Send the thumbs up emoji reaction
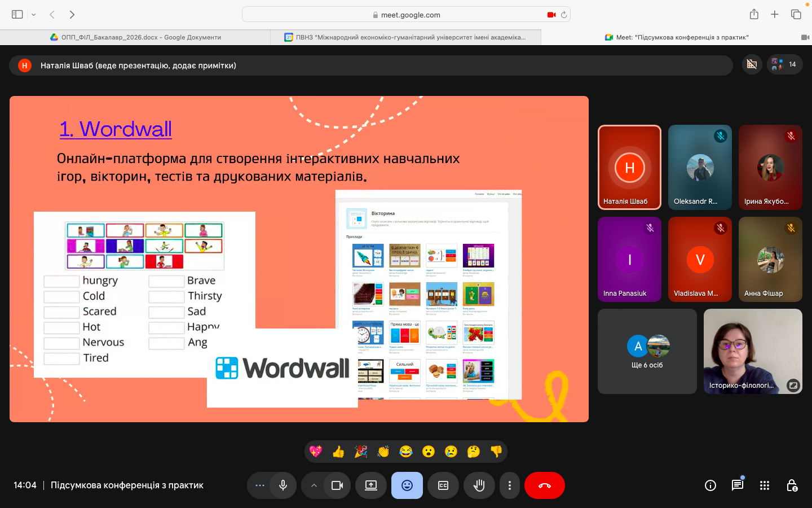This screenshot has width=812, height=508. click(x=338, y=452)
